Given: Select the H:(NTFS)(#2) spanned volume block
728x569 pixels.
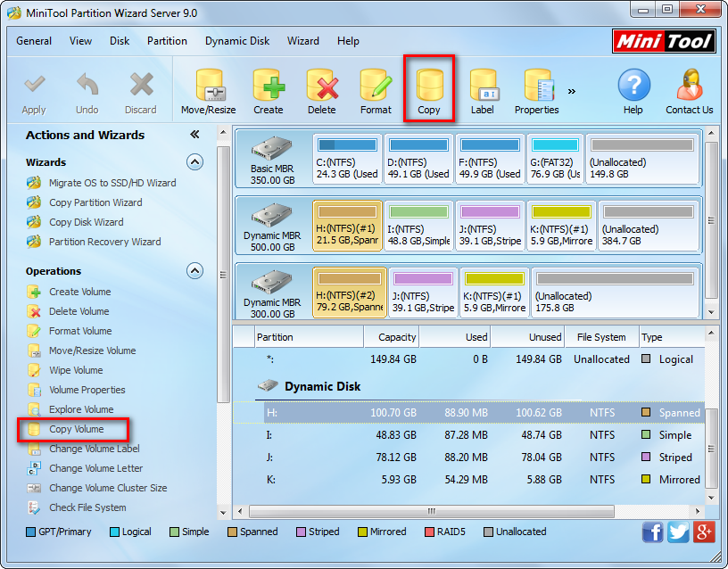Looking at the screenshot, I should pos(350,293).
